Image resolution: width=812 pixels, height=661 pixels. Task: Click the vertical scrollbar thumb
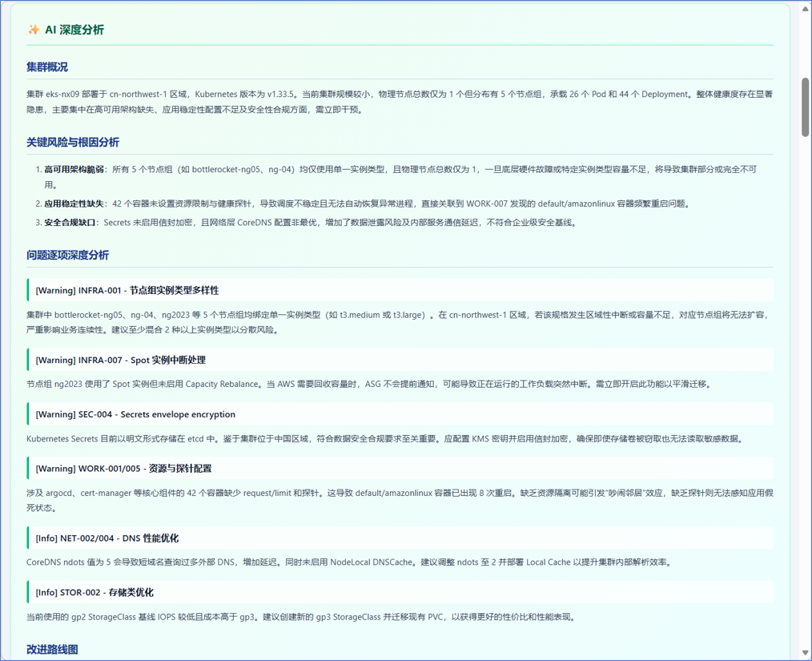pos(806,107)
